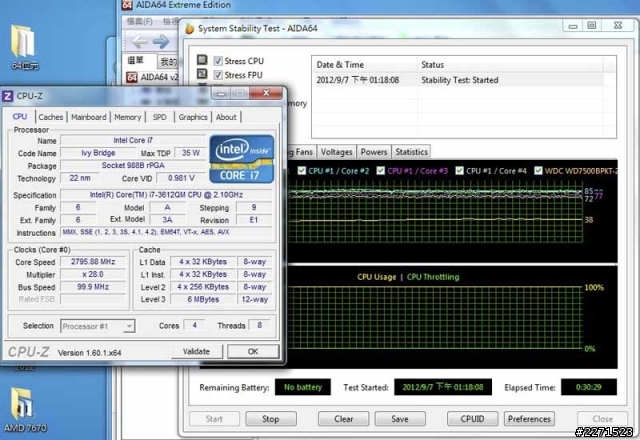Click the Package Socket 988B rPGA field
This screenshot has height=440, width=640.
pyautogui.click(x=133, y=166)
